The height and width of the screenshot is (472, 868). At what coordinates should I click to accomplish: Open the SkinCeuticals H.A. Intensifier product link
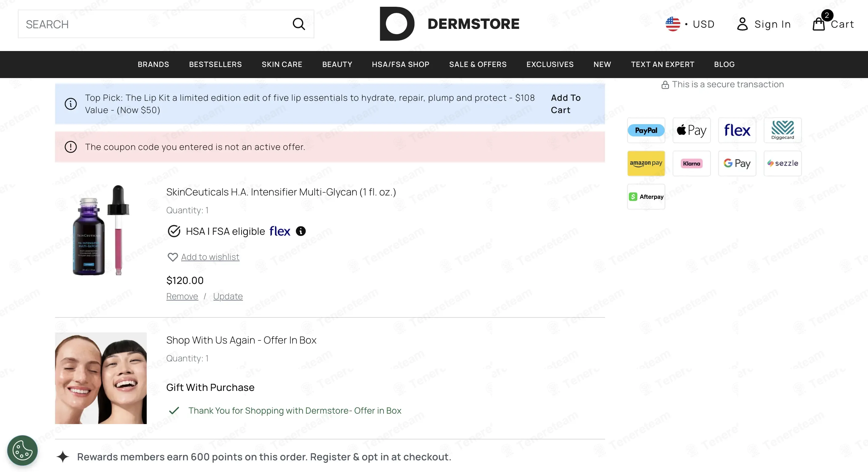tap(281, 192)
